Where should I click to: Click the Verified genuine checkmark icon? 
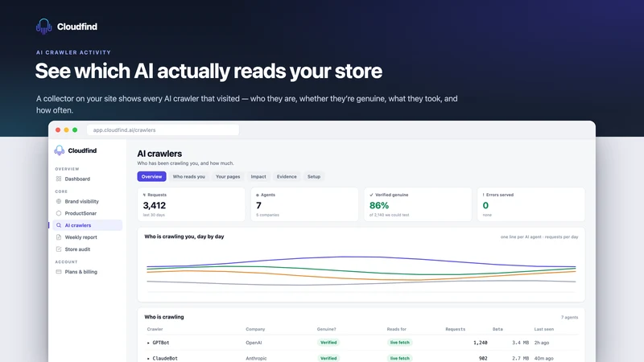371,195
